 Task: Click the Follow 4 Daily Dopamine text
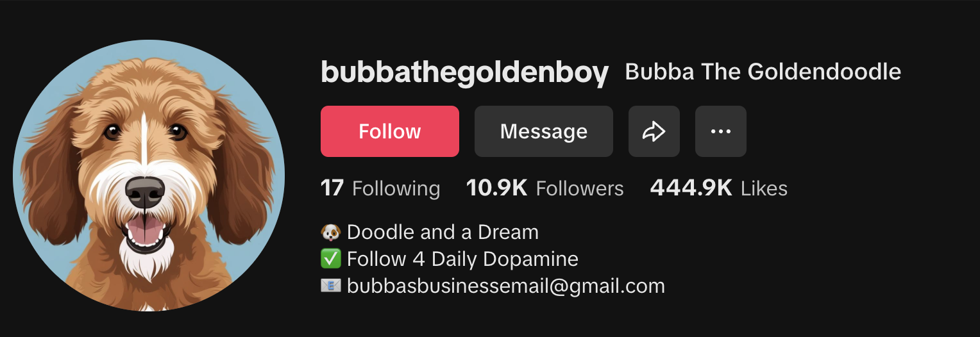point(462,259)
